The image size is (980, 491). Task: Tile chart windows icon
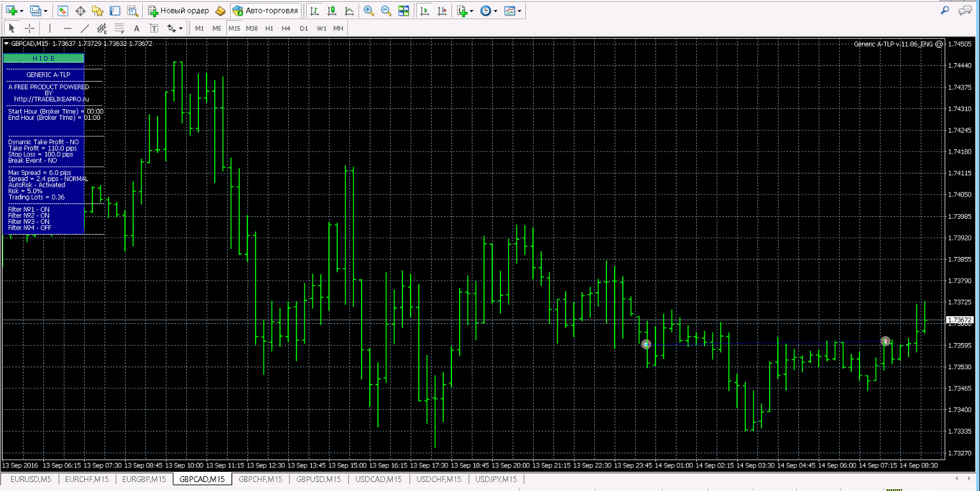[x=404, y=11]
